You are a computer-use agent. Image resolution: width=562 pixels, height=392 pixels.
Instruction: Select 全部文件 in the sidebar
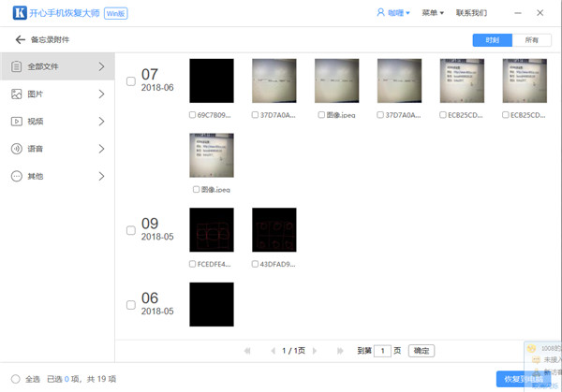coord(57,66)
